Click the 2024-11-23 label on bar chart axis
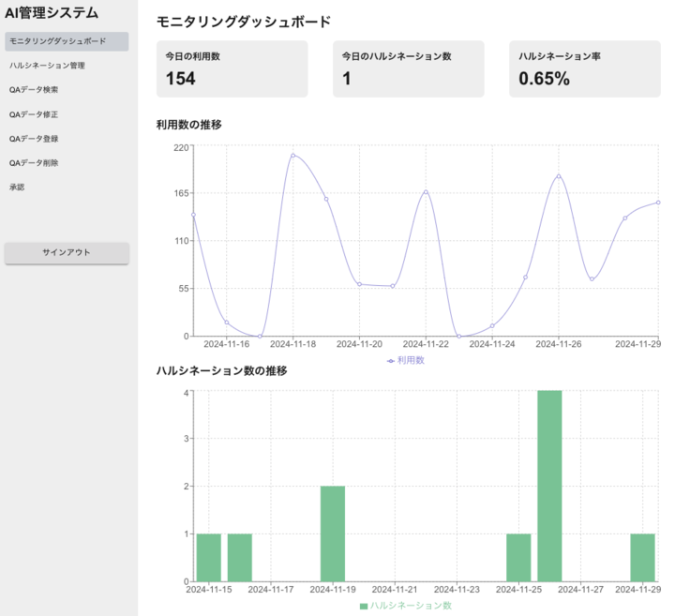This screenshot has height=616, width=675. tap(457, 590)
